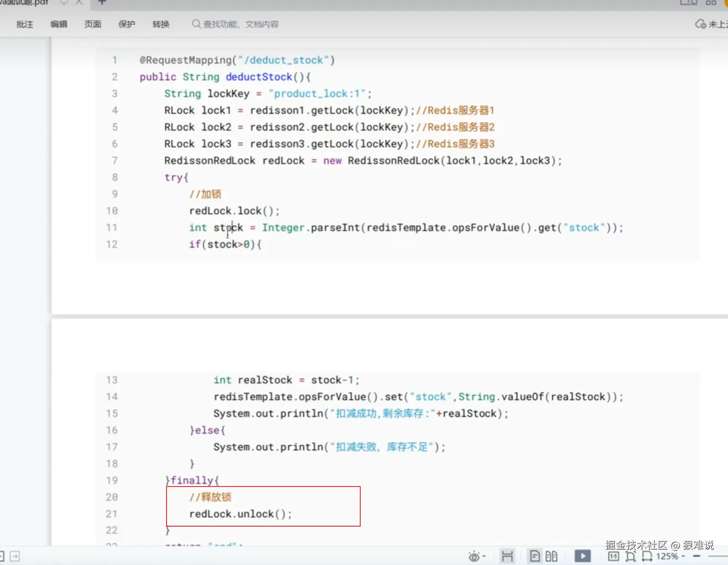Click the zoom slider track
728x565 pixels.
[x=718, y=556]
